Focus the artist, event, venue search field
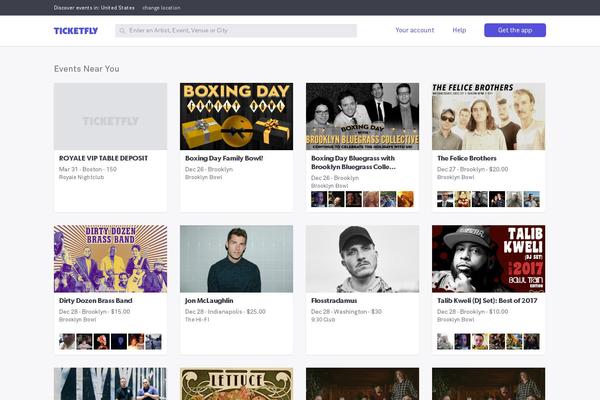 [x=236, y=31]
